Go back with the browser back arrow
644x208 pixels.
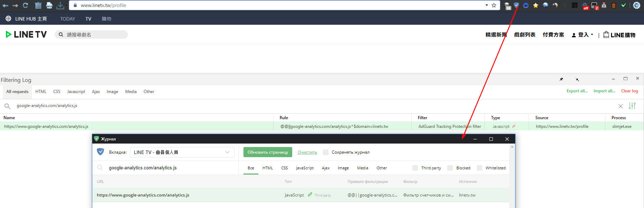[5, 5]
